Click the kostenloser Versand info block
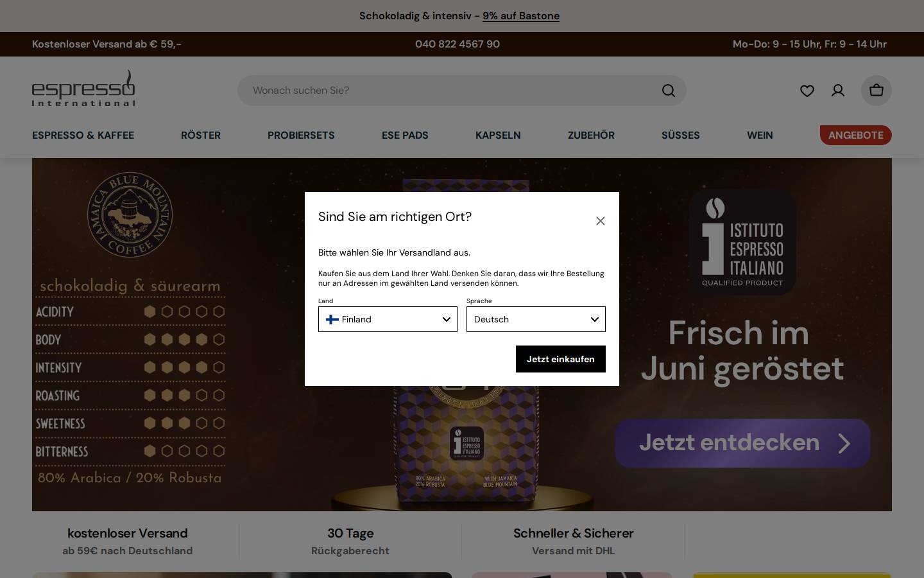The height and width of the screenshot is (578, 924). pos(128,541)
